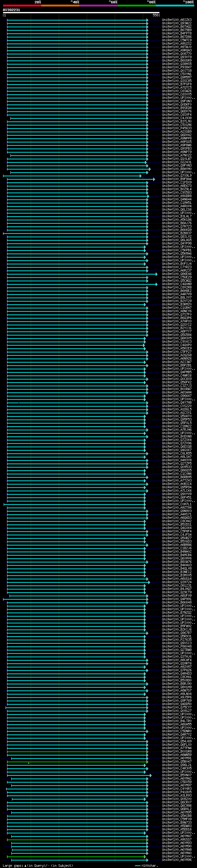Select hit UniRef100_A9NPP8

(x=177, y=139)
